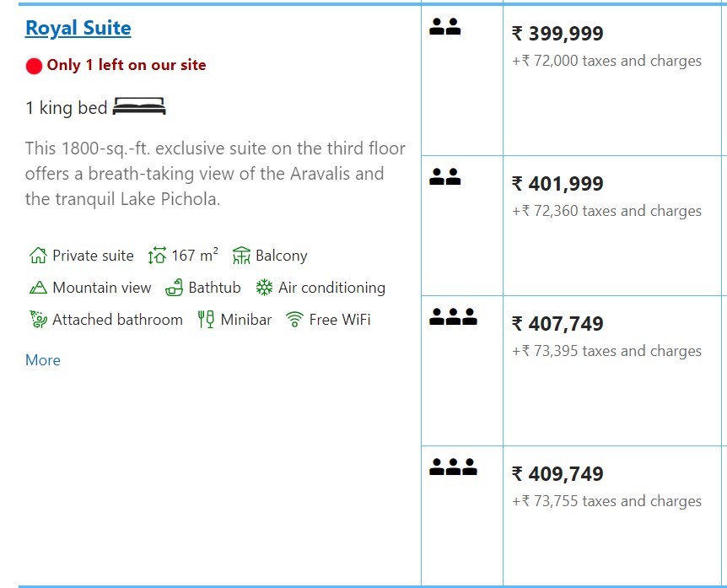Click the Air conditioning snowflake icon
The image size is (727, 588).
(265, 288)
